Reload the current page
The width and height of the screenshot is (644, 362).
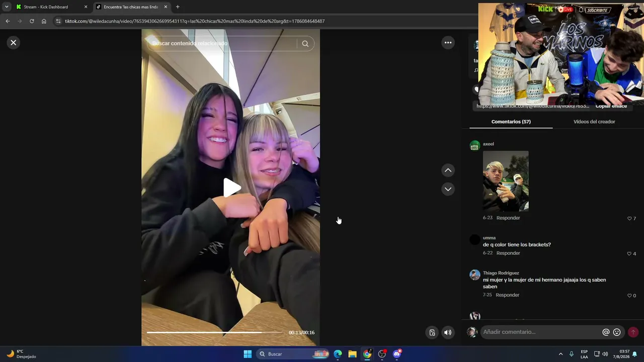tap(32, 21)
